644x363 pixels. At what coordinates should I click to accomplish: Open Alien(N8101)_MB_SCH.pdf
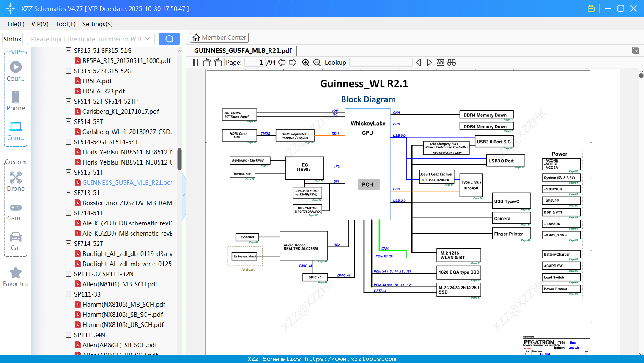click(120, 284)
